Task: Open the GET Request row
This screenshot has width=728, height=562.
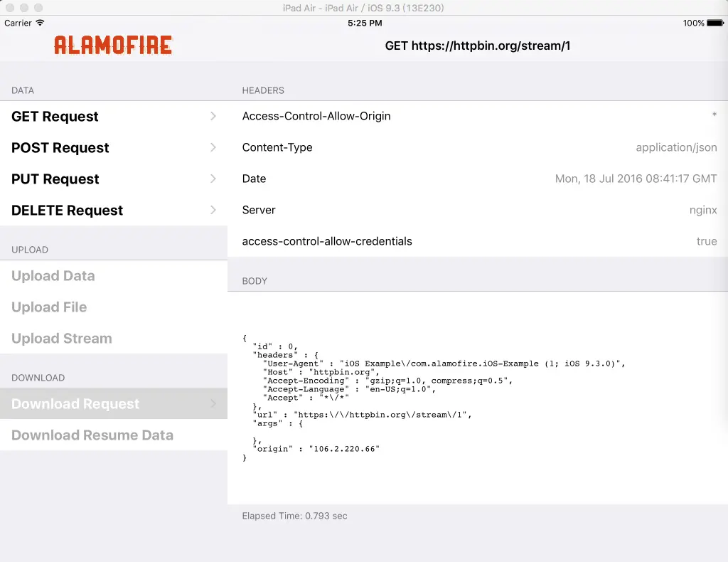Action: click(x=114, y=117)
